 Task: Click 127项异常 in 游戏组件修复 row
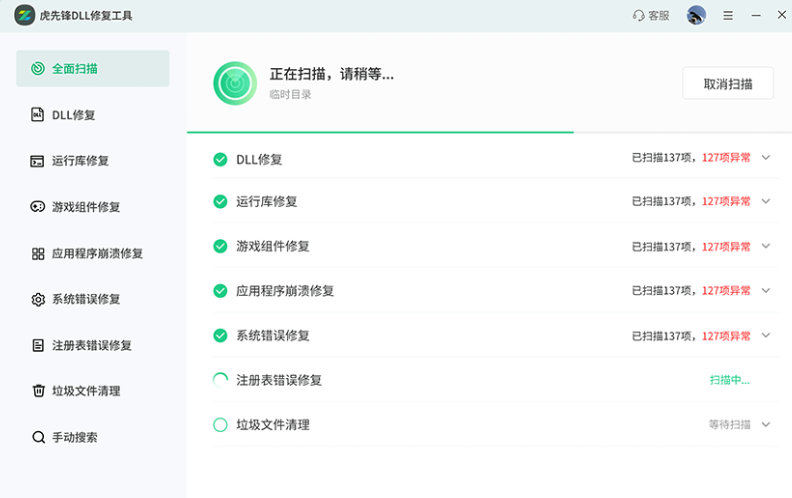726,246
